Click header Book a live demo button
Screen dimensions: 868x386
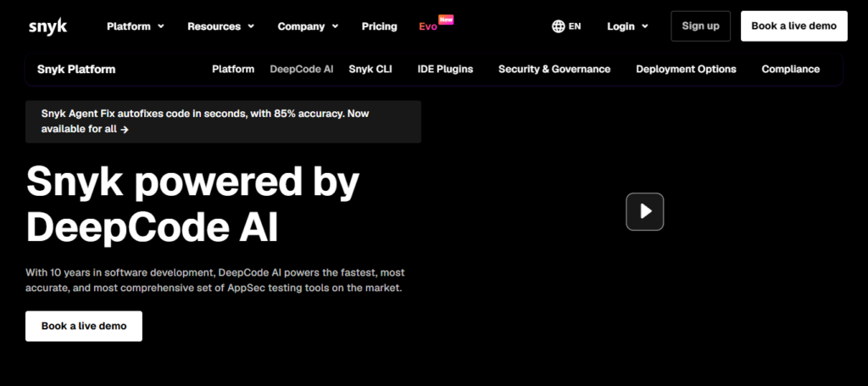click(x=793, y=26)
